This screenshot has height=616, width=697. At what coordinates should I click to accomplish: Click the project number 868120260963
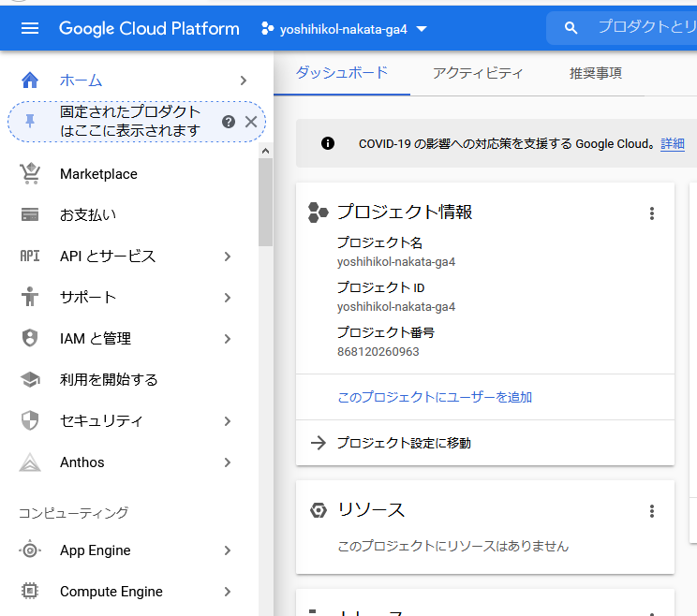pos(378,351)
